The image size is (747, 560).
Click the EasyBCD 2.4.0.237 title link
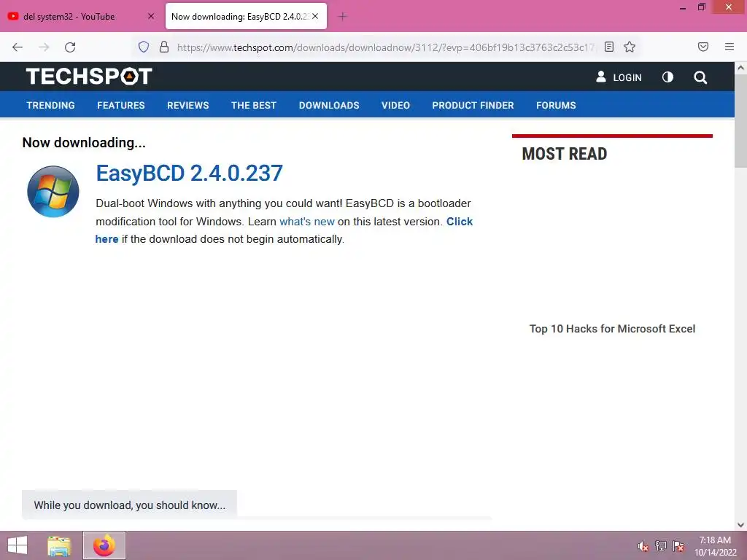click(189, 173)
